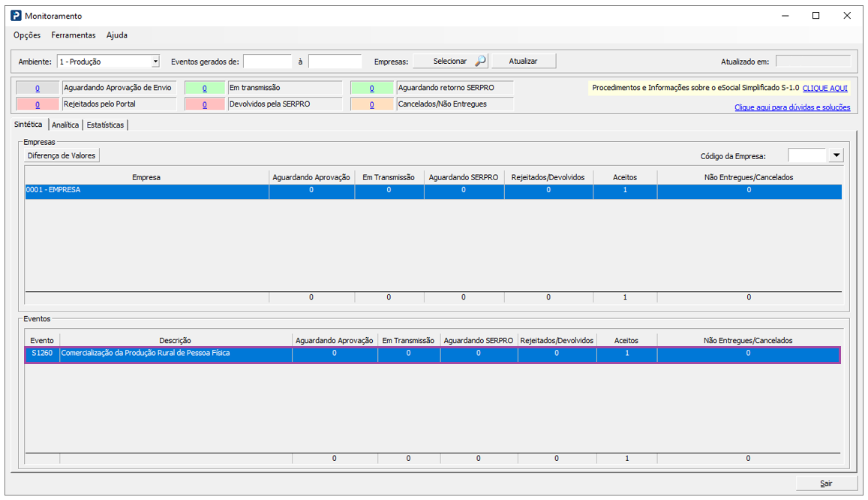This screenshot has height=500, width=868.
Task: Select the 0001 - EMPRESA row
Action: coord(434,191)
